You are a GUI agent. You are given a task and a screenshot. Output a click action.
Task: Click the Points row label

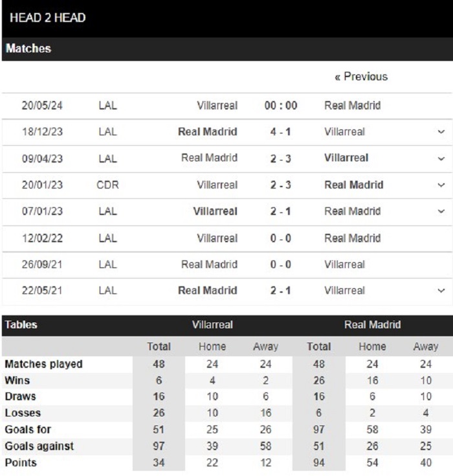(21, 462)
